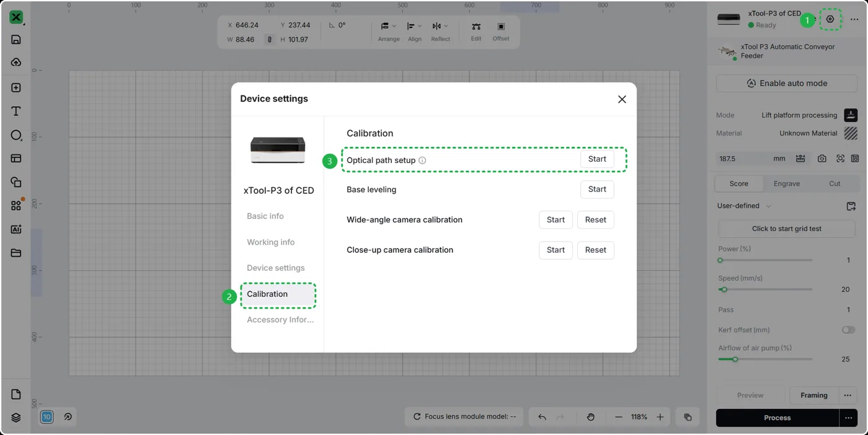Start Wide-angle camera calibration
The height and width of the screenshot is (435, 868).
point(556,220)
